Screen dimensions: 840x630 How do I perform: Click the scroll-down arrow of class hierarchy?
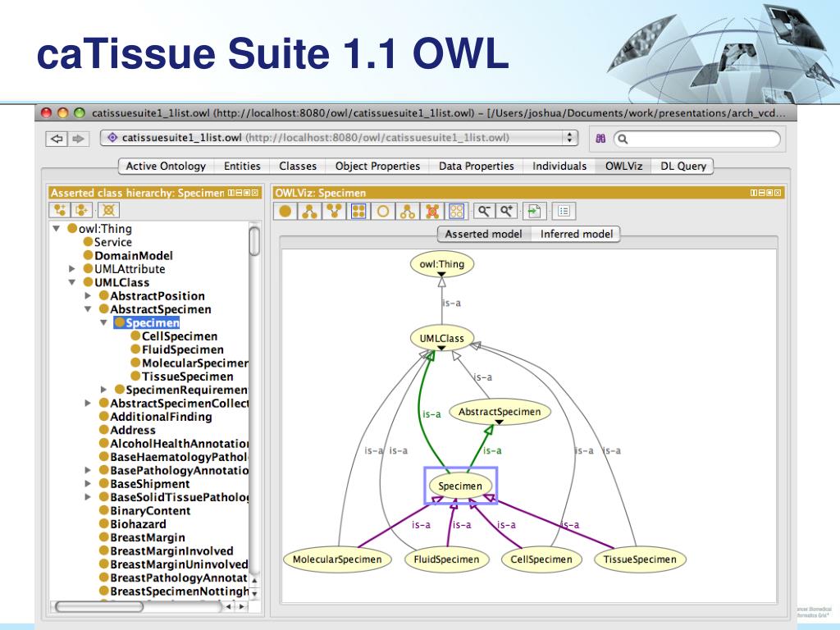(x=255, y=594)
